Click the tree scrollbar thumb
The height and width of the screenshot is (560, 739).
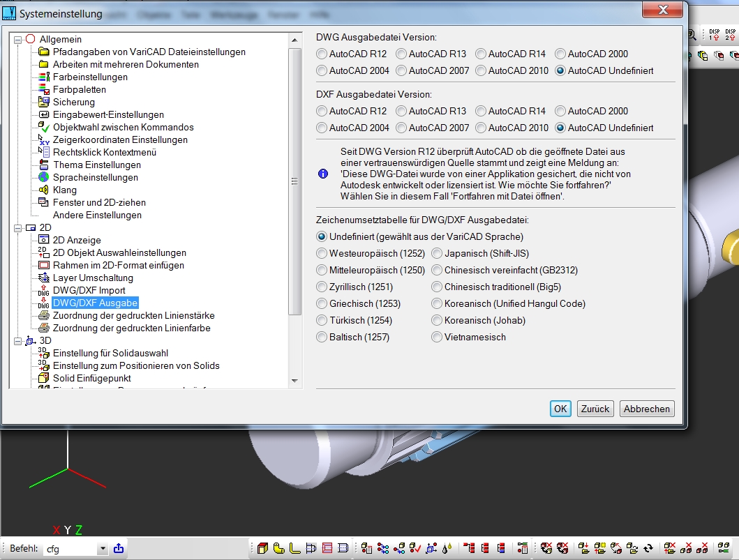tap(294, 181)
